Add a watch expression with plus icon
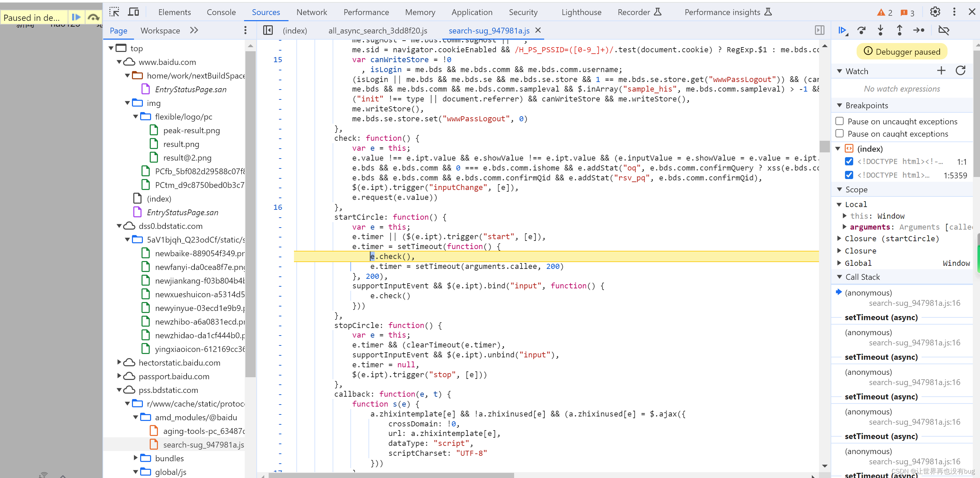980x478 pixels. [x=941, y=71]
